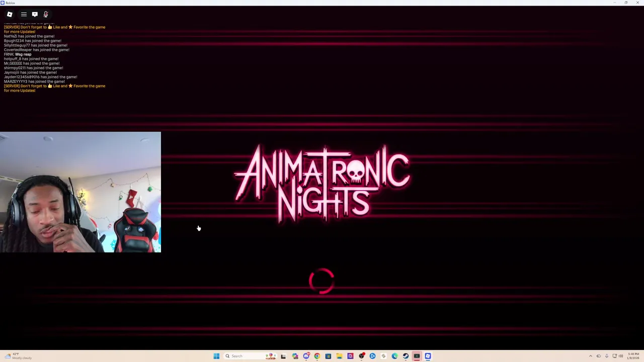Click chat message 'NatYeZi has joined the game!'
The image size is (644, 362).
(x=29, y=36)
